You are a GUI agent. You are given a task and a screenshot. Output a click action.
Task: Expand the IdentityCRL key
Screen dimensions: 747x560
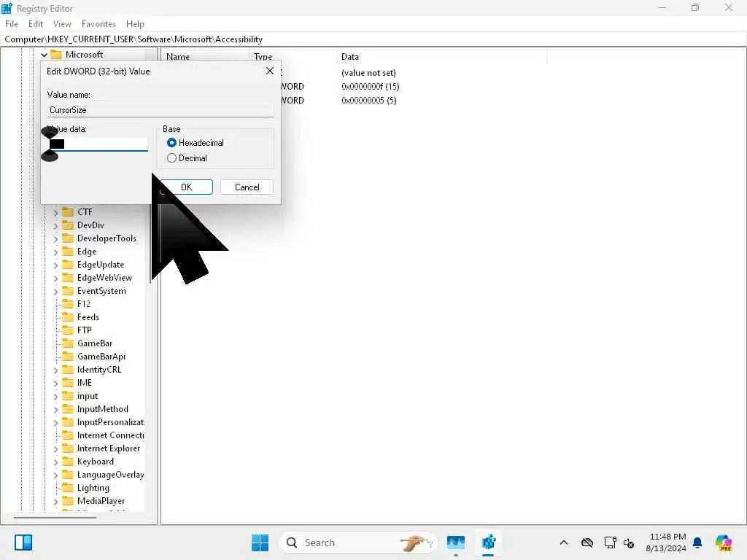(55, 370)
